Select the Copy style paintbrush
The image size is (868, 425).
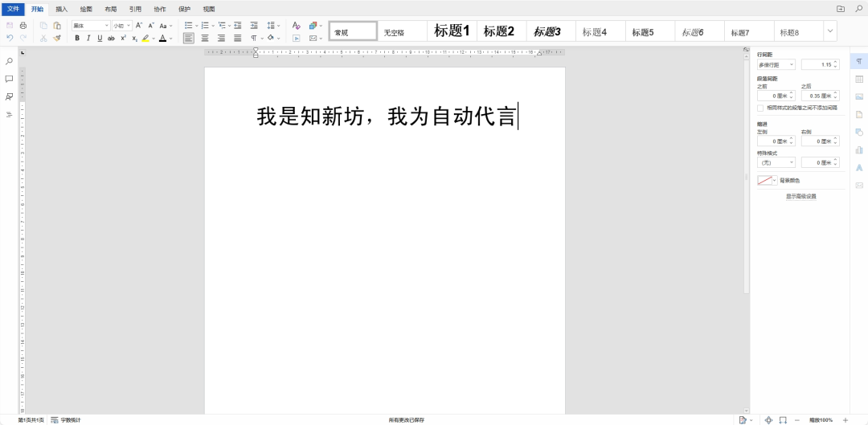(57, 39)
